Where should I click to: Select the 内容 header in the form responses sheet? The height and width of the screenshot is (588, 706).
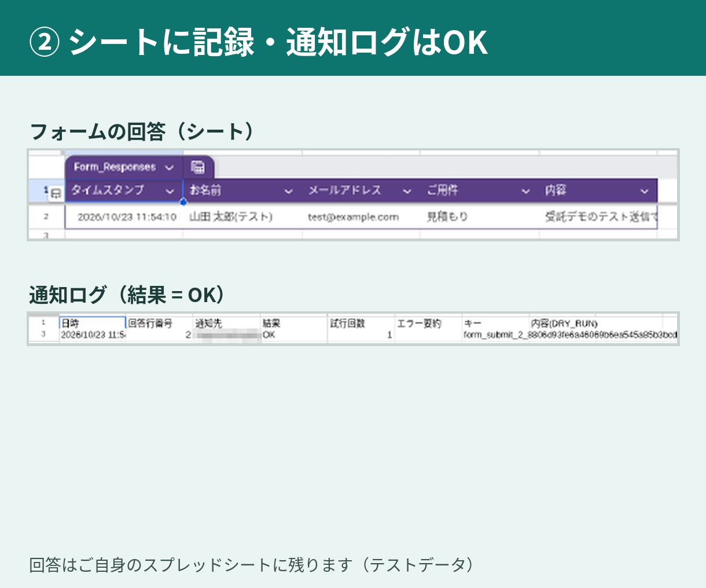tap(598, 190)
